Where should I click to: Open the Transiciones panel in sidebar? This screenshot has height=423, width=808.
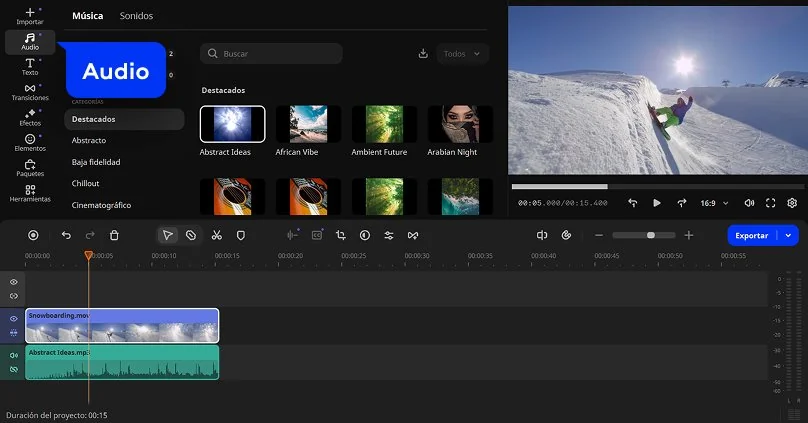pos(29,91)
